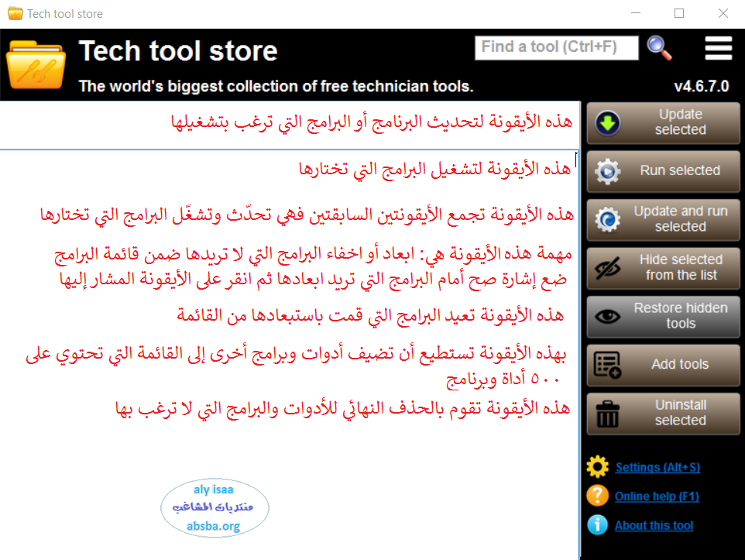
Task: Click the crossed-out eye Hide selected icon
Action: tap(608, 268)
